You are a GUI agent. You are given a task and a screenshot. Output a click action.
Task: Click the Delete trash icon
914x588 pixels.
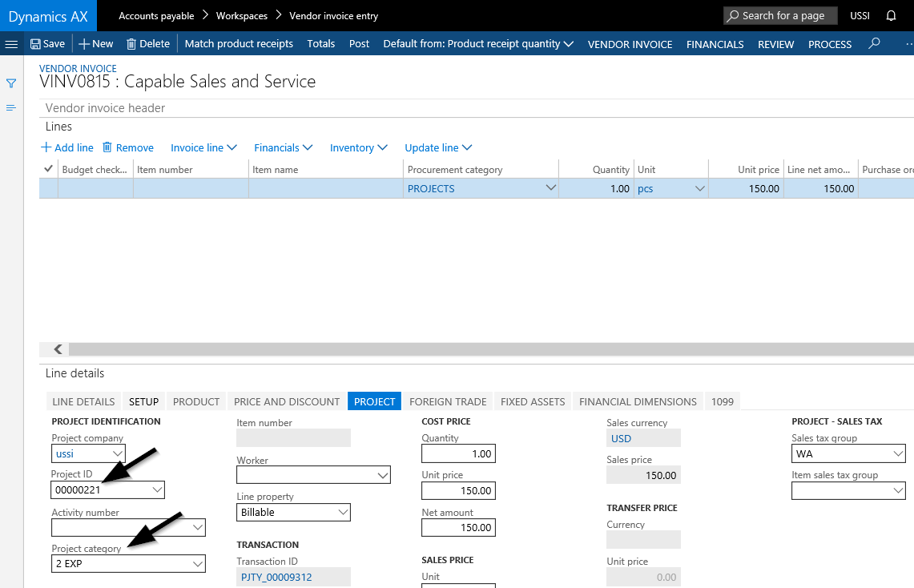coord(132,44)
